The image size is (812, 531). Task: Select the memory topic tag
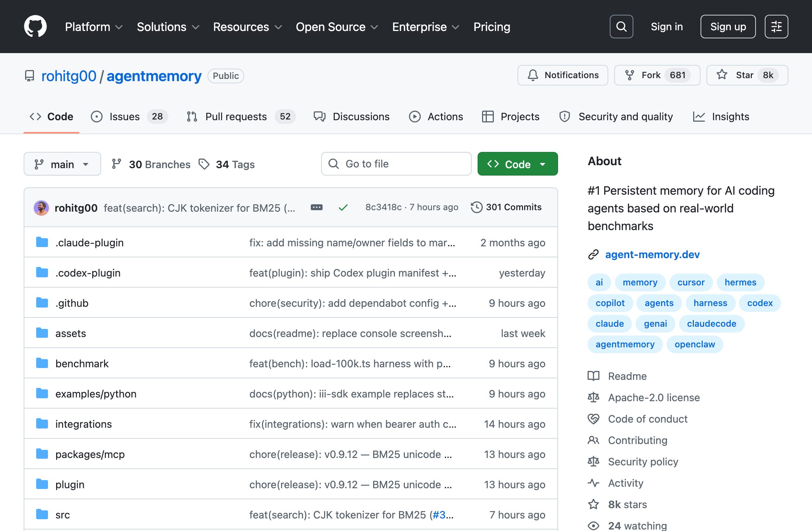click(x=640, y=282)
